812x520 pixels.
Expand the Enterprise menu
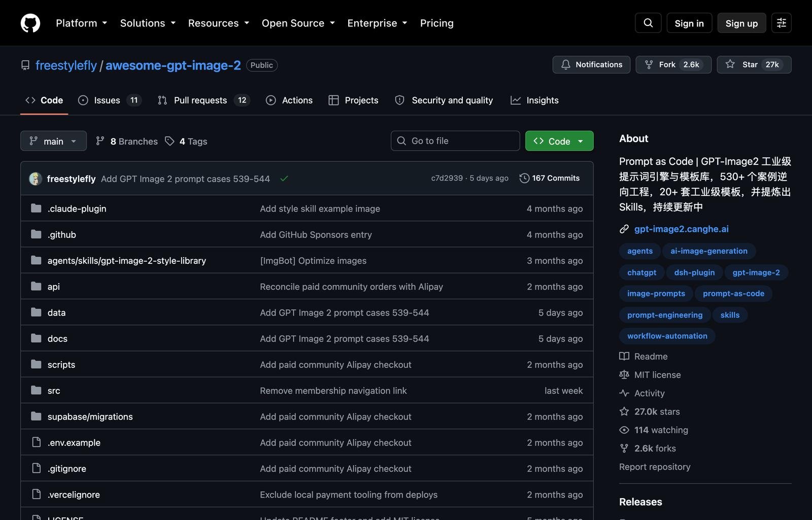tap(378, 23)
